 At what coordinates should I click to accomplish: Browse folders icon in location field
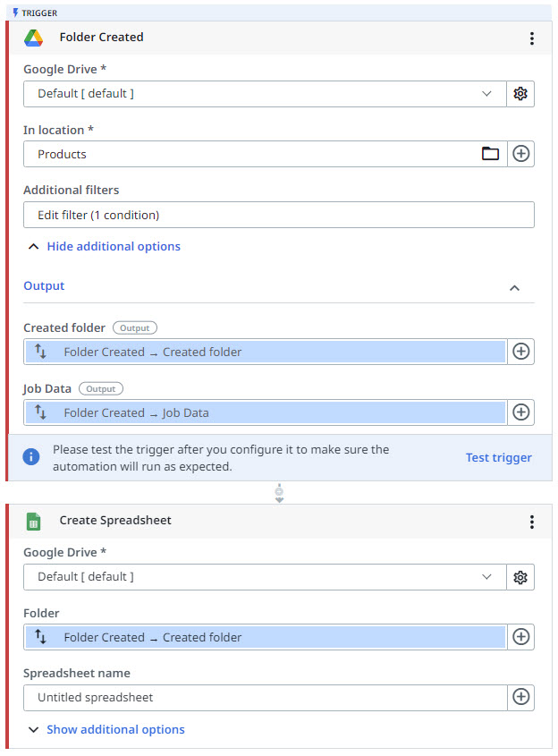490,154
